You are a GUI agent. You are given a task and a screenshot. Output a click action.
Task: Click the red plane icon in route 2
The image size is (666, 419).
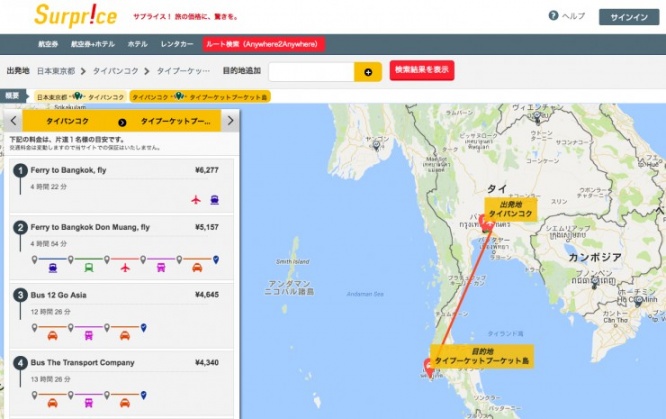pyautogui.click(x=125, y=268)
